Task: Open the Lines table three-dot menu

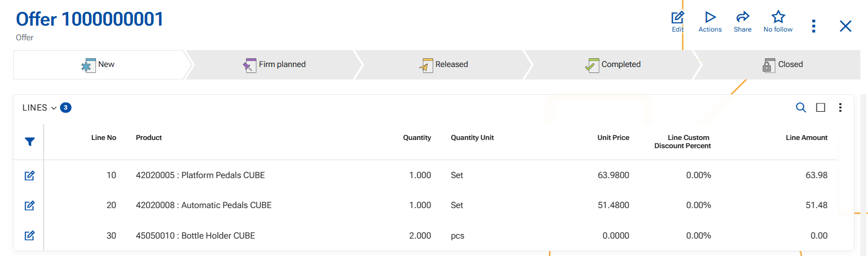Action: [840, 107]
